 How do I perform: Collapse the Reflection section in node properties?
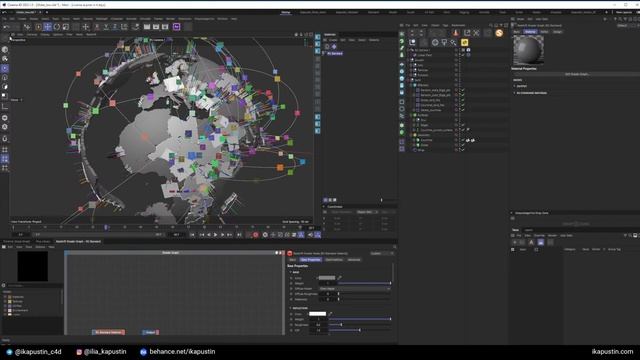click(291, 308)
